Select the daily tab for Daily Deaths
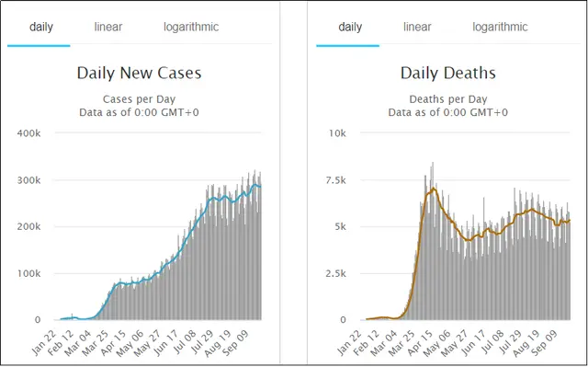Image resolution: width=588 pixels, height=367 pixels. [348, 28]
